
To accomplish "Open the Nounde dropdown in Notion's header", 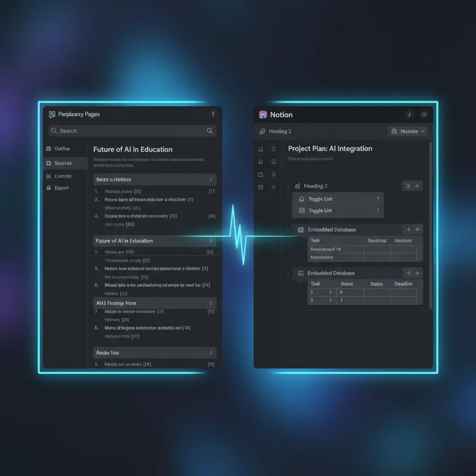I will point(407,131).
